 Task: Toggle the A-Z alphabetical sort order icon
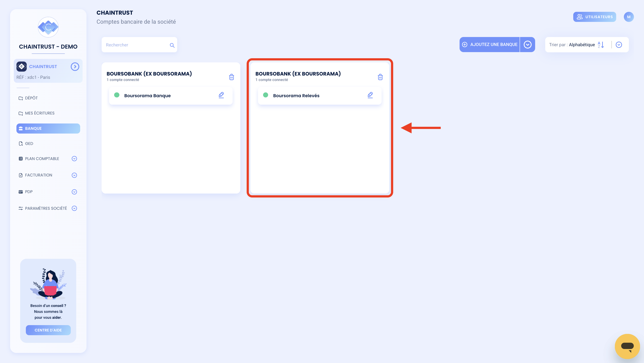(601, 45)
